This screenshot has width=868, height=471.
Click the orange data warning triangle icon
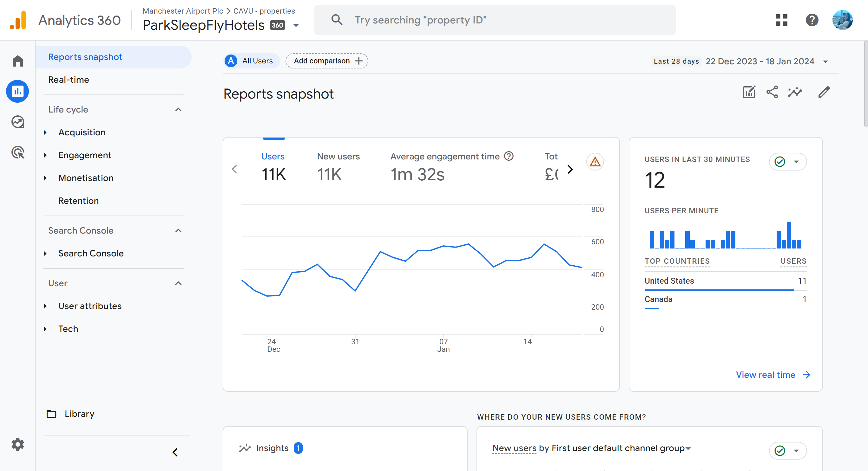[595, 162]
